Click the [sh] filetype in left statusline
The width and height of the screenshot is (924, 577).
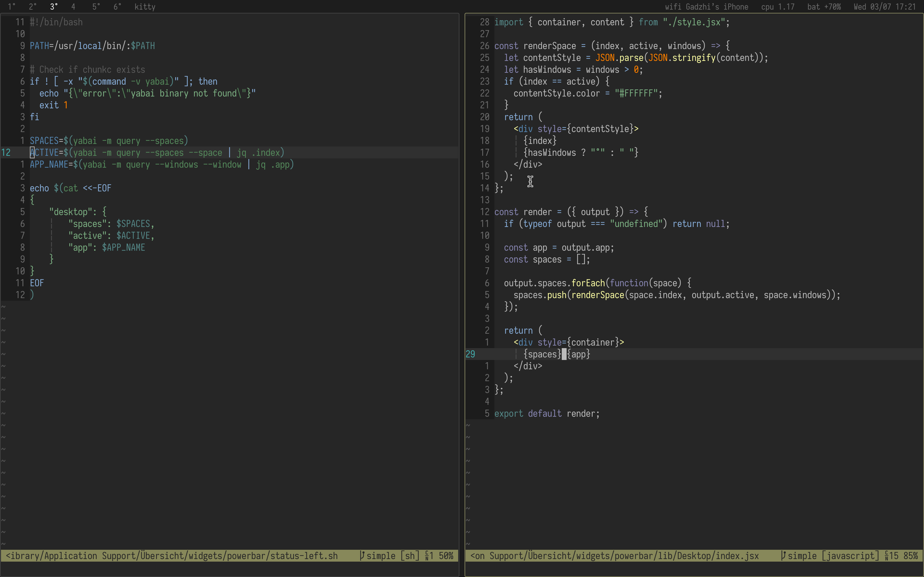click(409, 556)
